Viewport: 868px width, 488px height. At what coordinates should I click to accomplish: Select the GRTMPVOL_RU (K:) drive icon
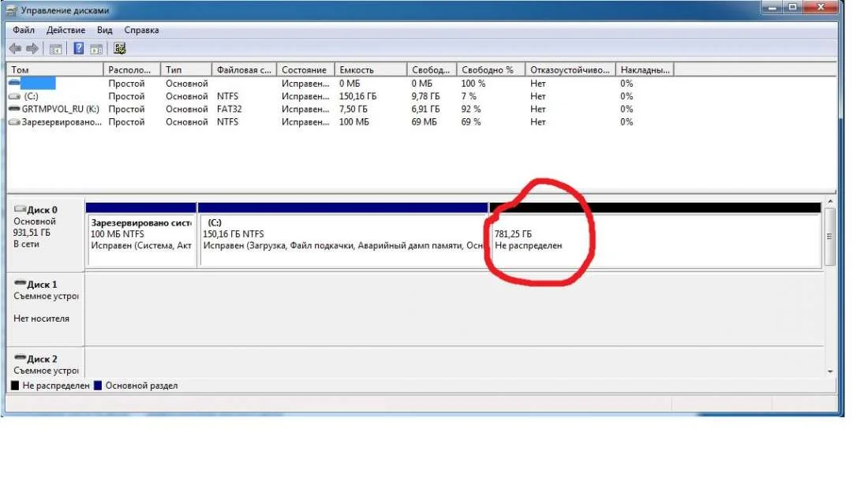click(15, 109)
